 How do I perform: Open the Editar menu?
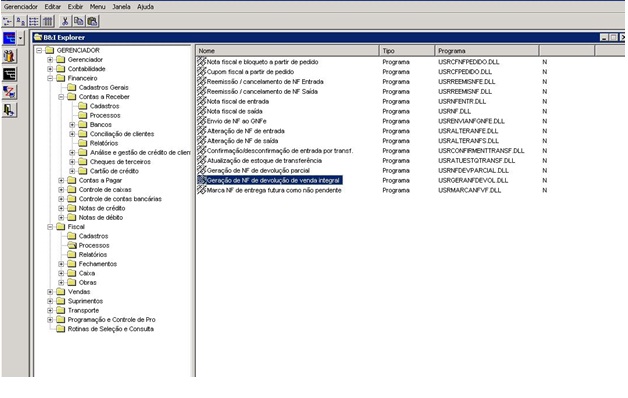click(x=52, y=7)
